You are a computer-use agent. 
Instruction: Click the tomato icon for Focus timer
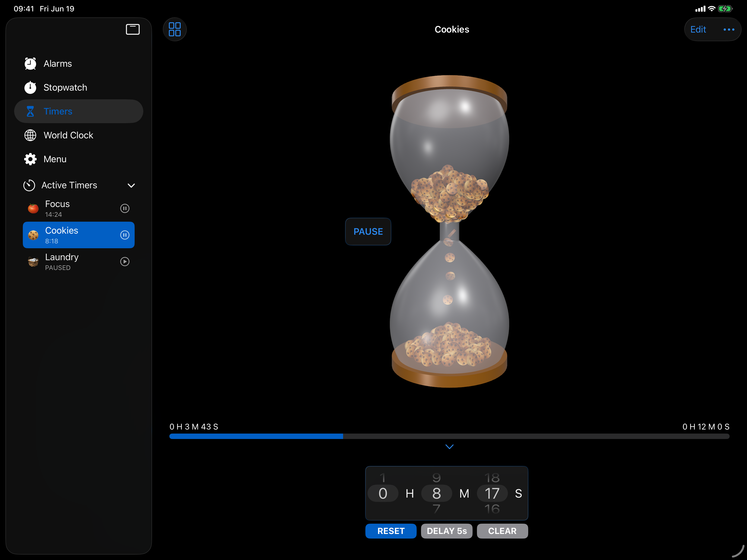(x=33, y=208)
